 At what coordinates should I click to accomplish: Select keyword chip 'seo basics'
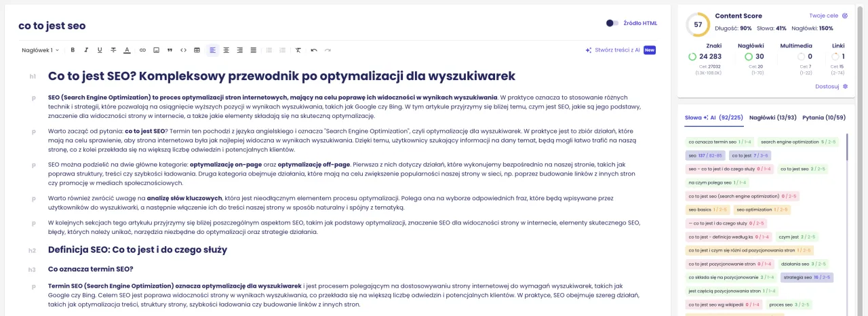pyautogui.click(x=708, y=210)
